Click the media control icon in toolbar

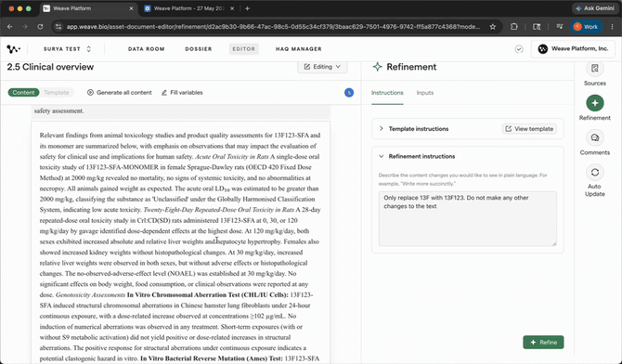560,27
